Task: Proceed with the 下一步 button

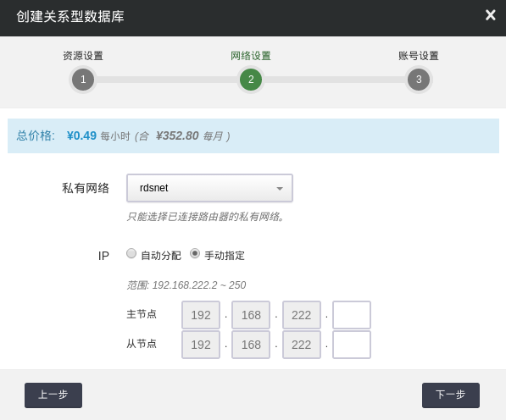Action: [451, 395]
